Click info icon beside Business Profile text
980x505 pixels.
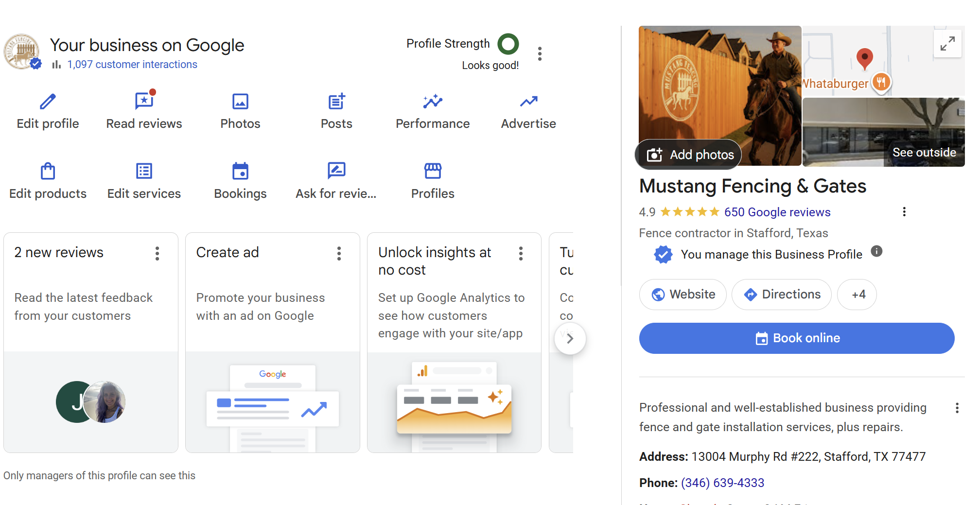tap(876, 251)
